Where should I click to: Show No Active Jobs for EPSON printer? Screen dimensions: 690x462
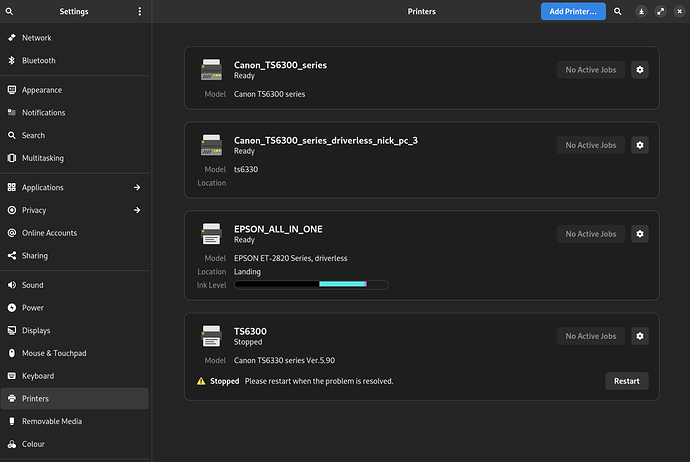pyautogui.click(x=591, y=234)
